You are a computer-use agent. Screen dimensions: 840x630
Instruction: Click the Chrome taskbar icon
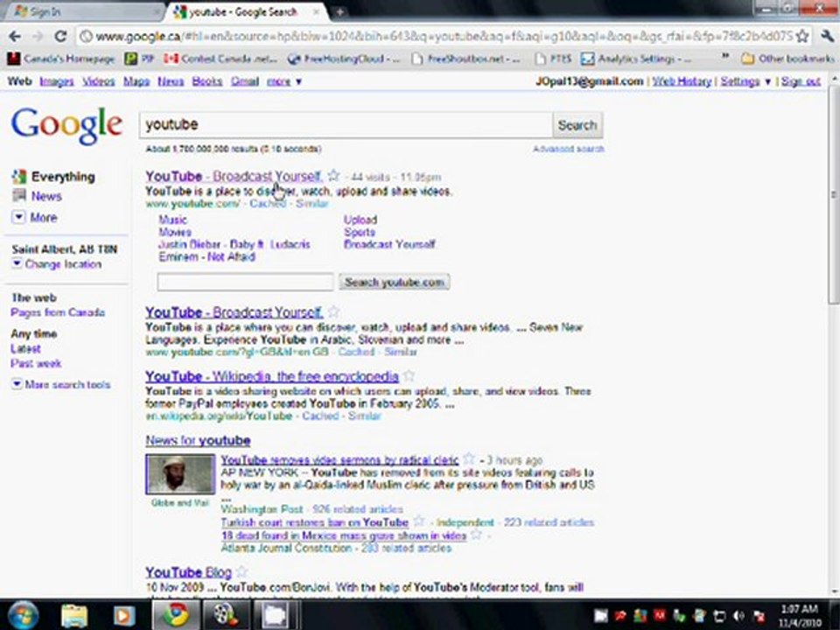point(176,615)
